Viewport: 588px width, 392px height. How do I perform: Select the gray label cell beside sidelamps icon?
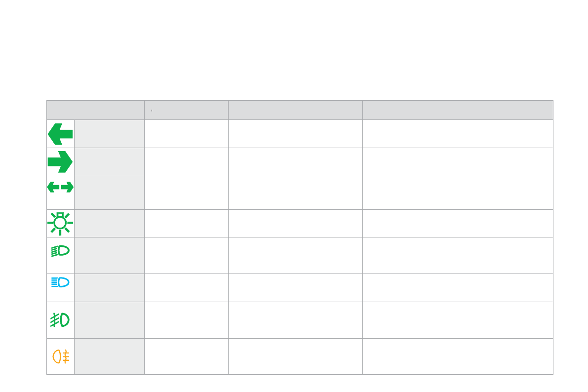coord(109,224)
